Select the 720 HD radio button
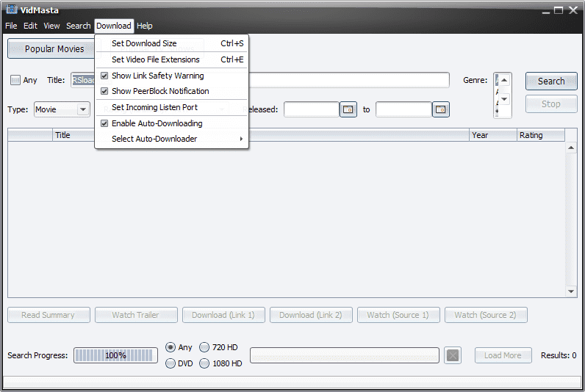The image size is (585, 392). pos(204,347)
